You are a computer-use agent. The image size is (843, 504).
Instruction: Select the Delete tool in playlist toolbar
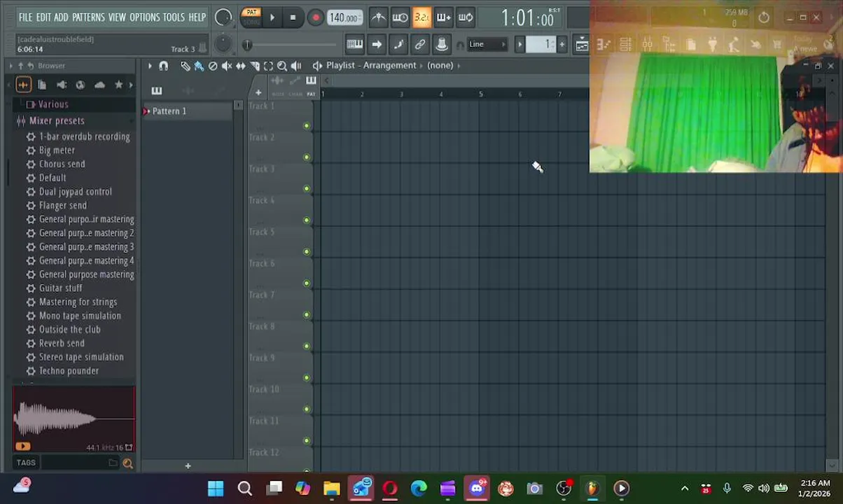213,66
